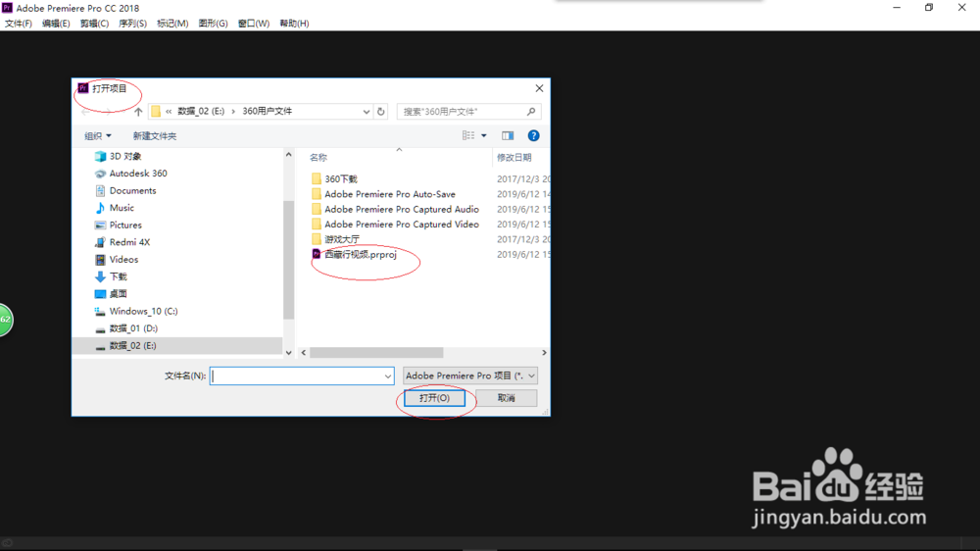The width and height of the screenshot is (980, 551).
Task: Click 数据_02 (E:) in the address bar
Action: point(201,112)
